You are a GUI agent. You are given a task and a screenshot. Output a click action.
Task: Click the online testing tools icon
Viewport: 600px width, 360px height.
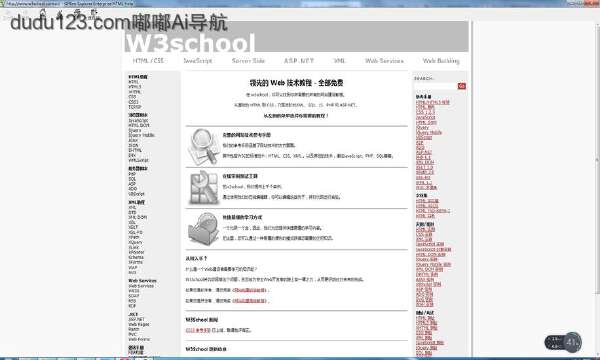tap(203, 188)
